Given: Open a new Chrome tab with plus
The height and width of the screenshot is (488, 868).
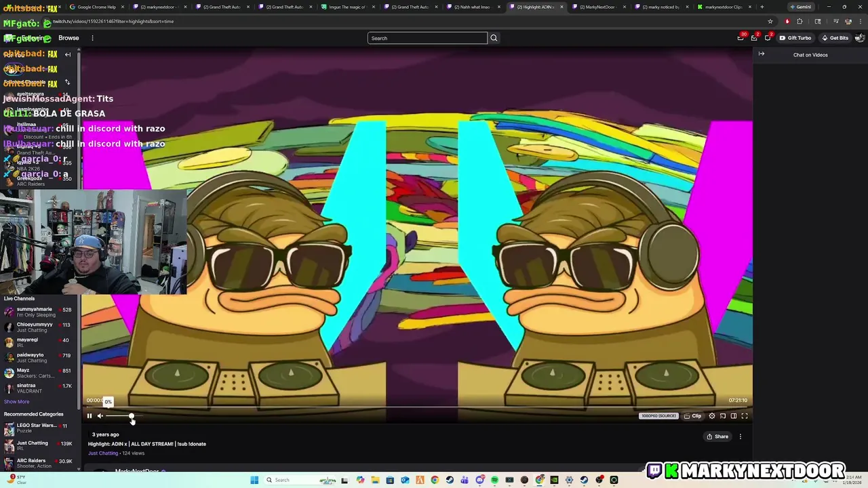Looking at the screenshot, I should [x=762, y=7].
